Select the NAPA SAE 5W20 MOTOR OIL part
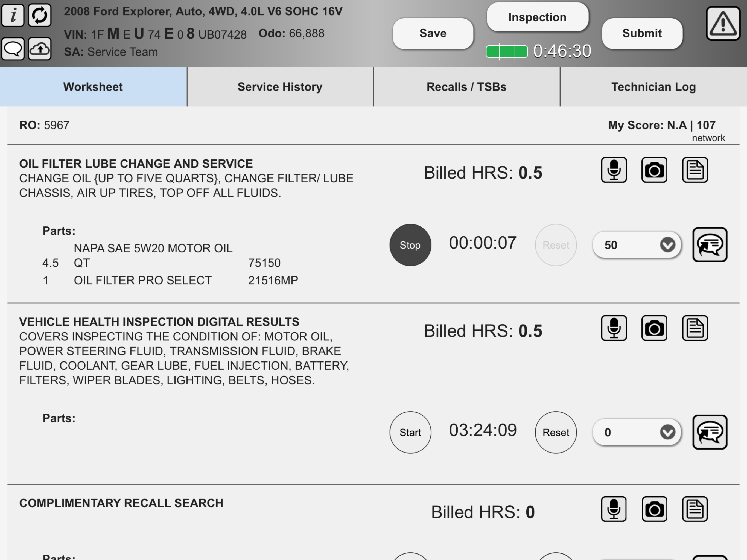 [153, 256]
